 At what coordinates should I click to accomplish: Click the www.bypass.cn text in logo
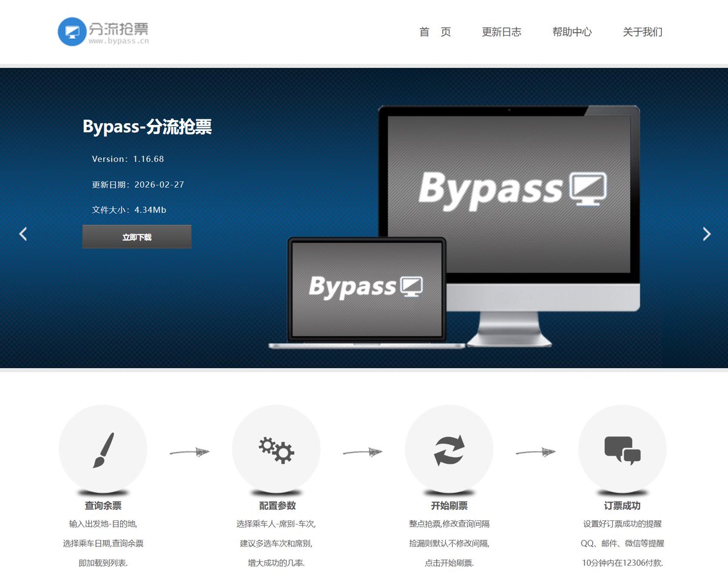(x=118, y=41)
